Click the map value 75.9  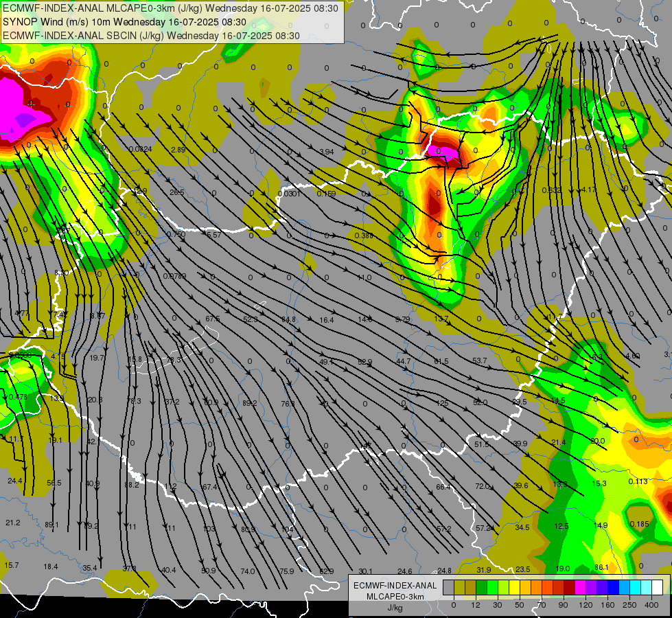pyautogui.click(x=287, y=571)
